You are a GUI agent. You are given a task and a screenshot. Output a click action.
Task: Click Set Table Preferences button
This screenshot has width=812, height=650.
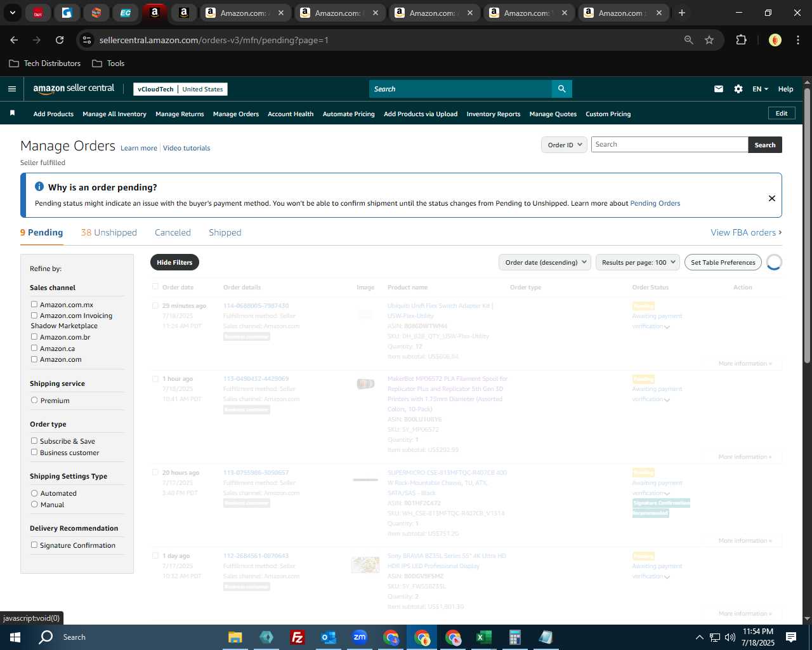pyautogui.click(x=723, y=262)
